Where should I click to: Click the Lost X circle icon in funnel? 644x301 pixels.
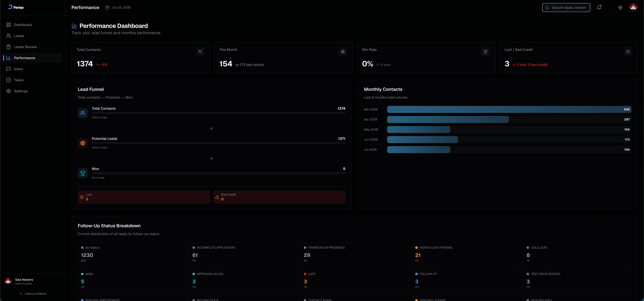pyautogui.click(x=82, y=197)
